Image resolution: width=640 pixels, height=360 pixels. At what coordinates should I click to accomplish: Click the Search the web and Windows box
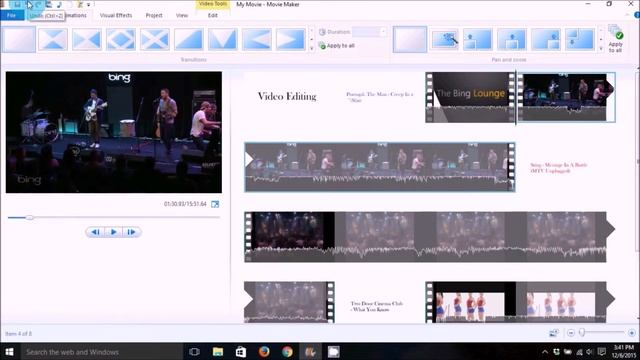[x=101, y=352]
